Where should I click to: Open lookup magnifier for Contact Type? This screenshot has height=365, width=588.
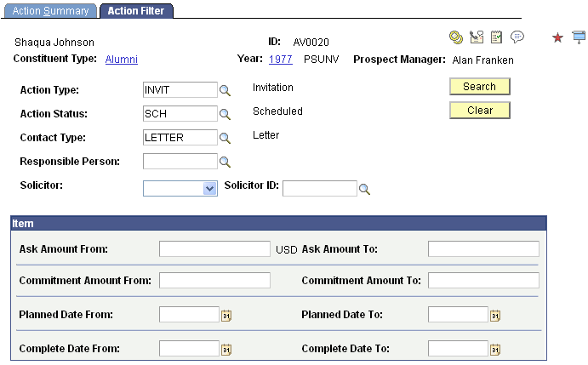pyautogui.click(x=225, y=138)
